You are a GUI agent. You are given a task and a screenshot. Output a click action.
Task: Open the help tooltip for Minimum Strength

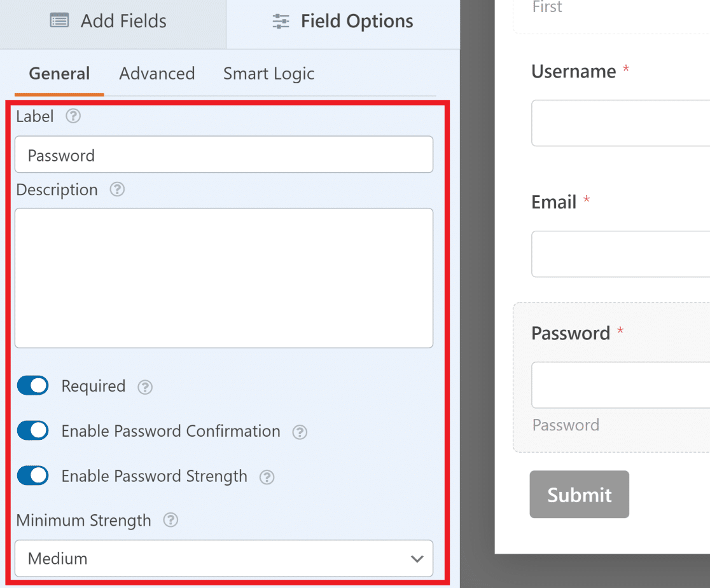[170, 521]
